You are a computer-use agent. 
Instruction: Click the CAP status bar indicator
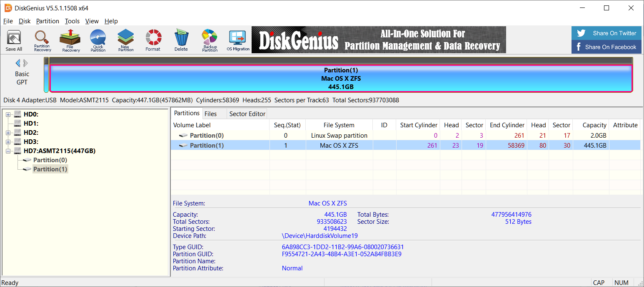[x=599, y=283]
